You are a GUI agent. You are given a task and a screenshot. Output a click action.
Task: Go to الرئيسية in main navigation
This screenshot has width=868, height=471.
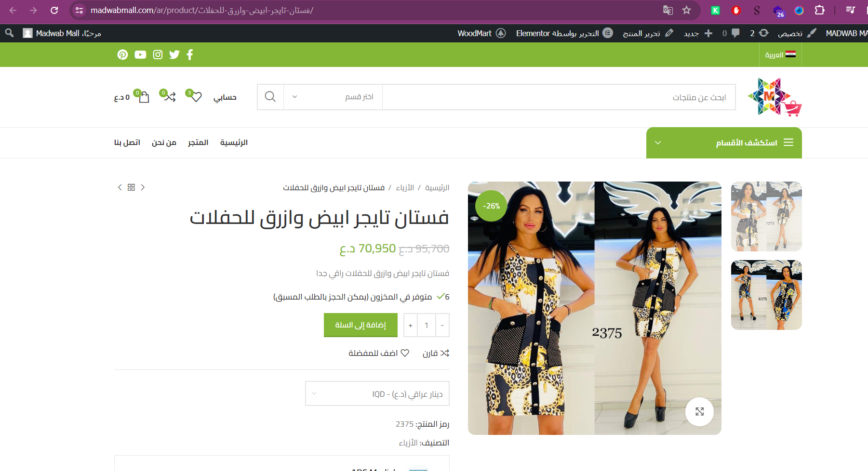[234, 143]
